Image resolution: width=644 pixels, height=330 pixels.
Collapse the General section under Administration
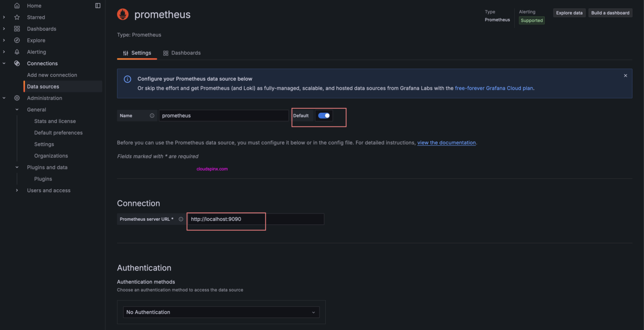pos(17,109)
